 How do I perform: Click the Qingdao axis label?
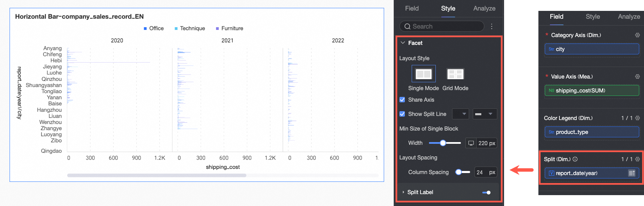point(51,151)
